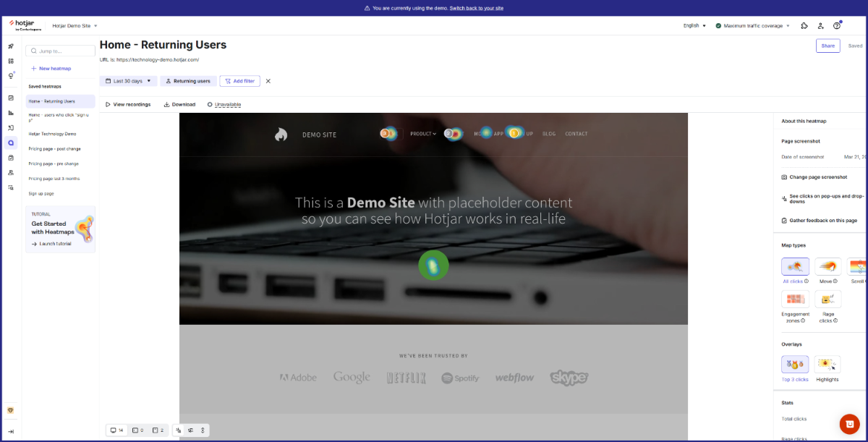868x442 pixels.
Task: Click the gem upgrade icon in sidebar
Action: pos(11,410)
